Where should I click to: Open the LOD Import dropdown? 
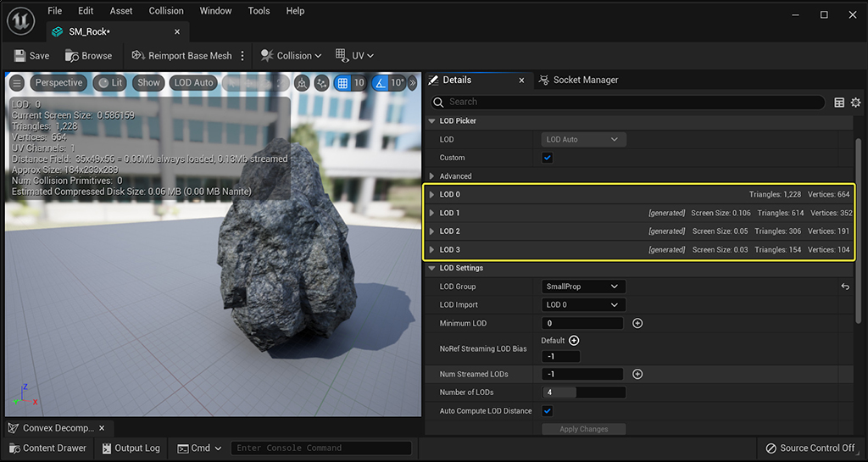click(583, 305)
